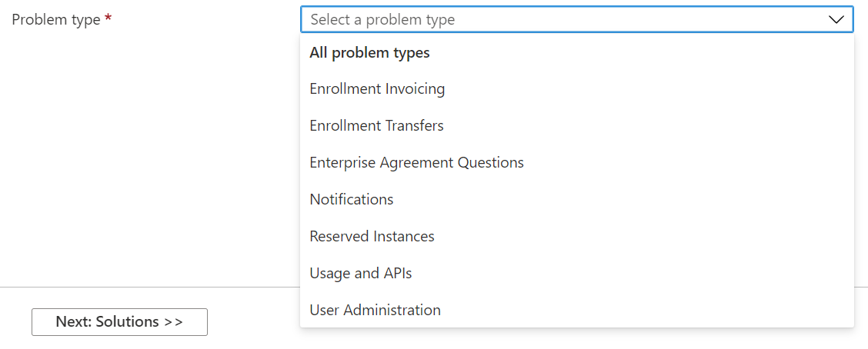Choose Enrollment Invoicing from the list

[x=377, y=89]
